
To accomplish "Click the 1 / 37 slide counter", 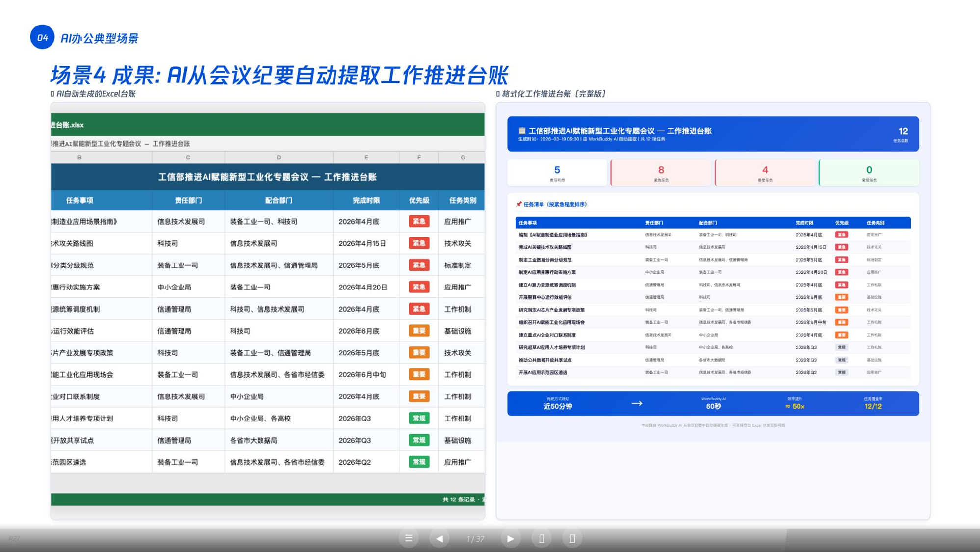I will [x=475, y=539].
